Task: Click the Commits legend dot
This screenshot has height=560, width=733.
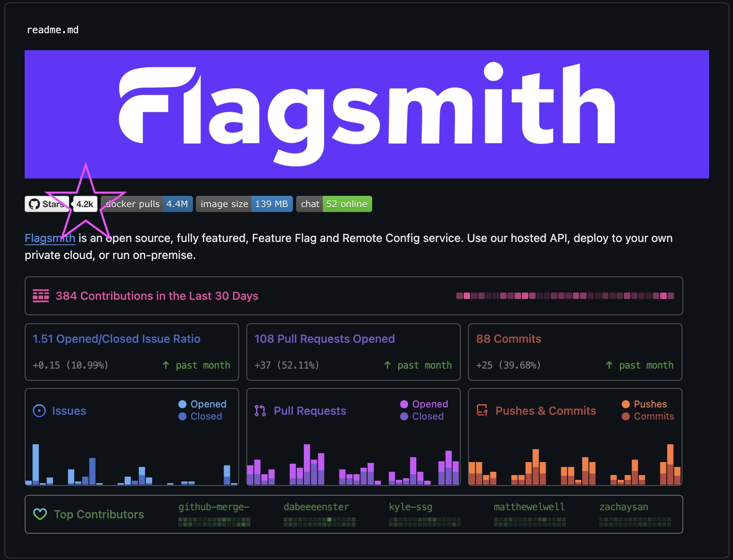Action: pos(626,416)
